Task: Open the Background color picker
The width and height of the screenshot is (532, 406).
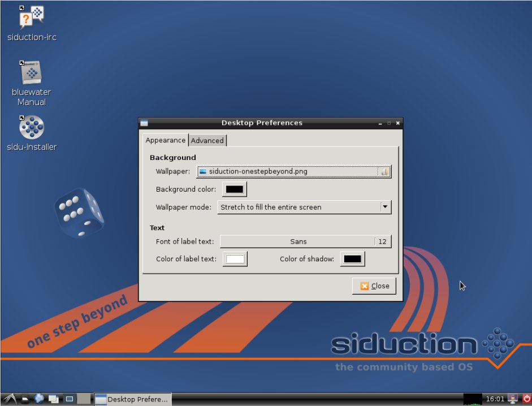Action: click(x=235, y=189)
